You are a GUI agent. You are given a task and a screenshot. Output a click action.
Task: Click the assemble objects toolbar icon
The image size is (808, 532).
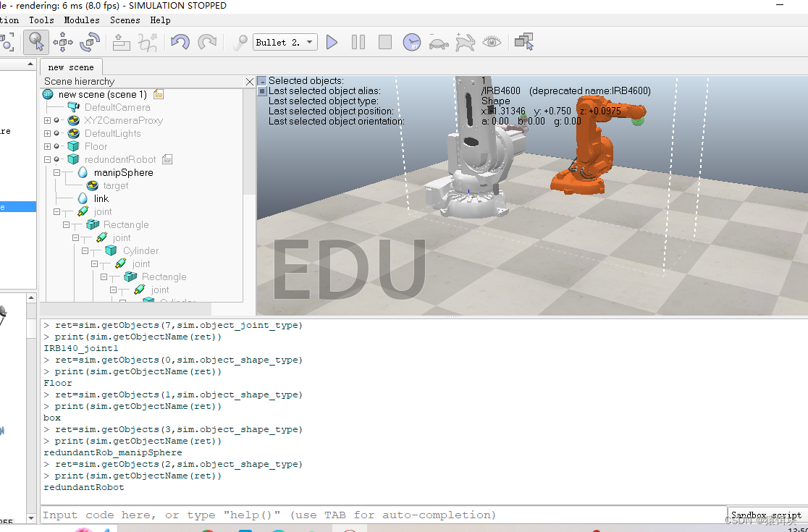(x=122, y=42)
